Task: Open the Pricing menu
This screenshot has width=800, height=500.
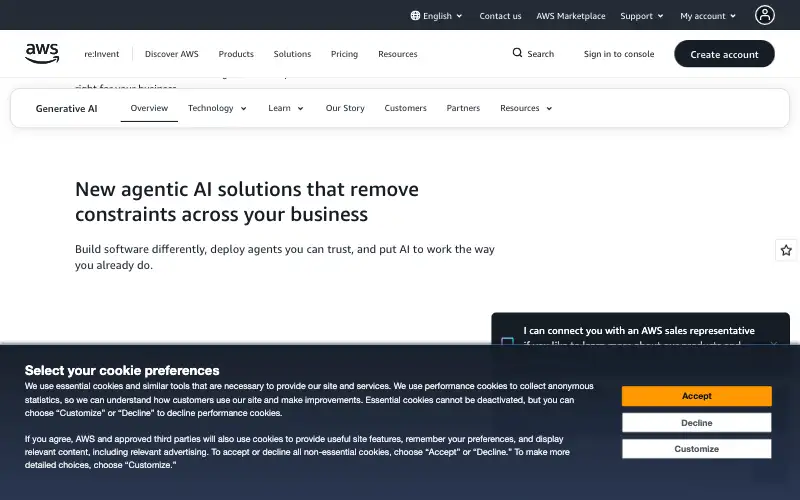Action: click(x=344, y=54)
